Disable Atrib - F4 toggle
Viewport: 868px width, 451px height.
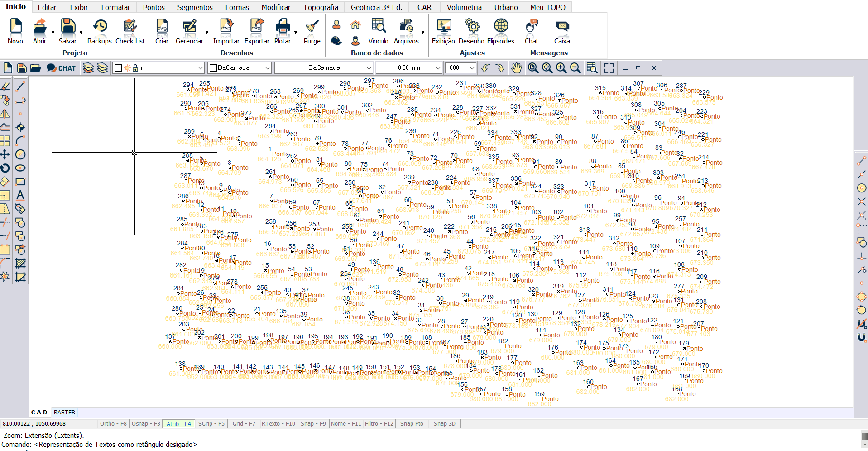click(178, 424)
